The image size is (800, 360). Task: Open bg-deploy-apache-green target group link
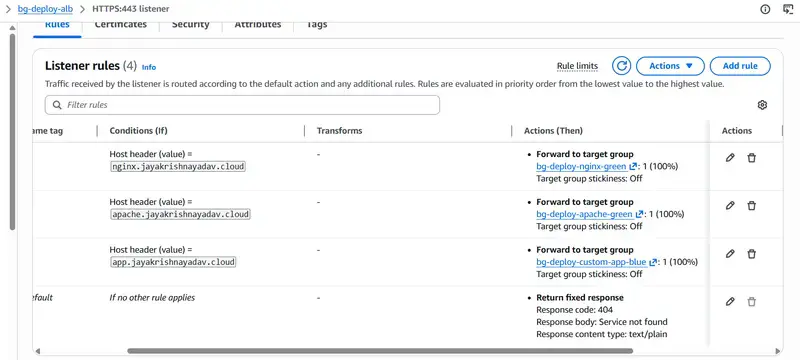tap(584, 214)
